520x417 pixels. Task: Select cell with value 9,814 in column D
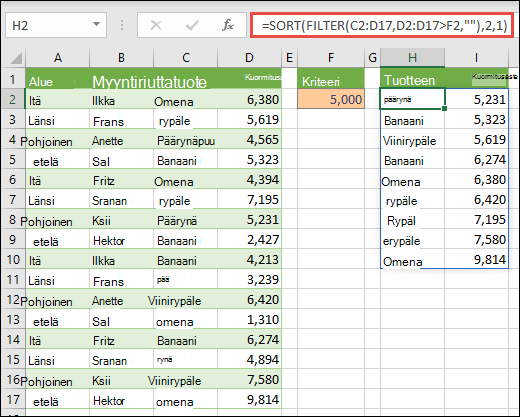tap(249, 399)
